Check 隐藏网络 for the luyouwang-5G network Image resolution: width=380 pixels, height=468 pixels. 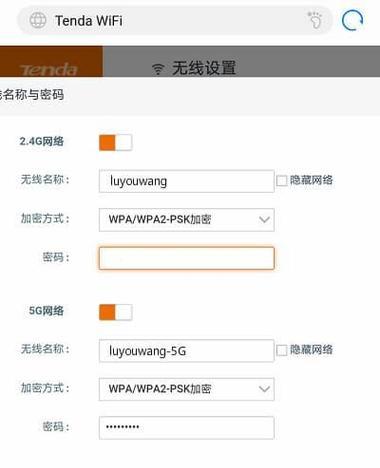[281, 350]
